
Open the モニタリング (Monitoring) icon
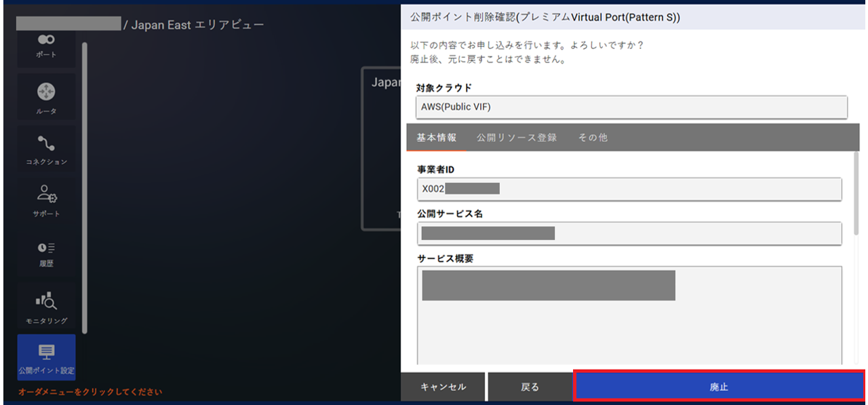click(46, 302)
